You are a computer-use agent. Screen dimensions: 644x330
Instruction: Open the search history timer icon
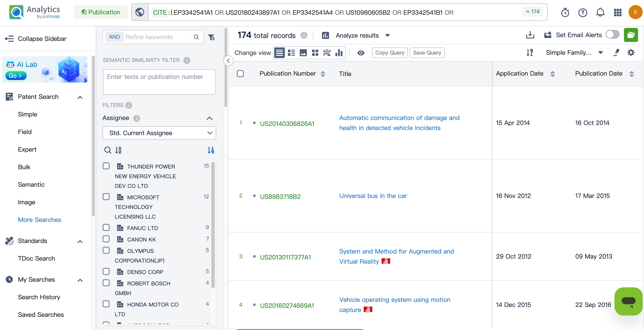tap(565, 12)
